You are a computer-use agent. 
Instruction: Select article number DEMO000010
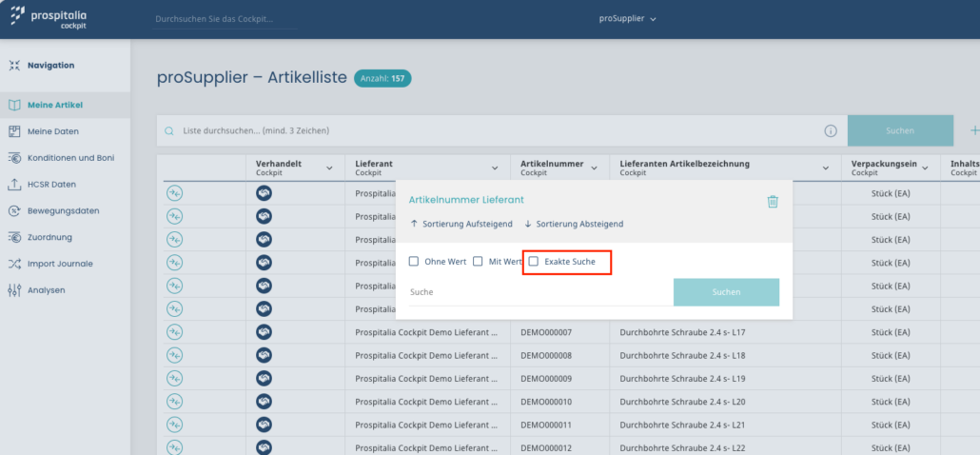(546, 402)
